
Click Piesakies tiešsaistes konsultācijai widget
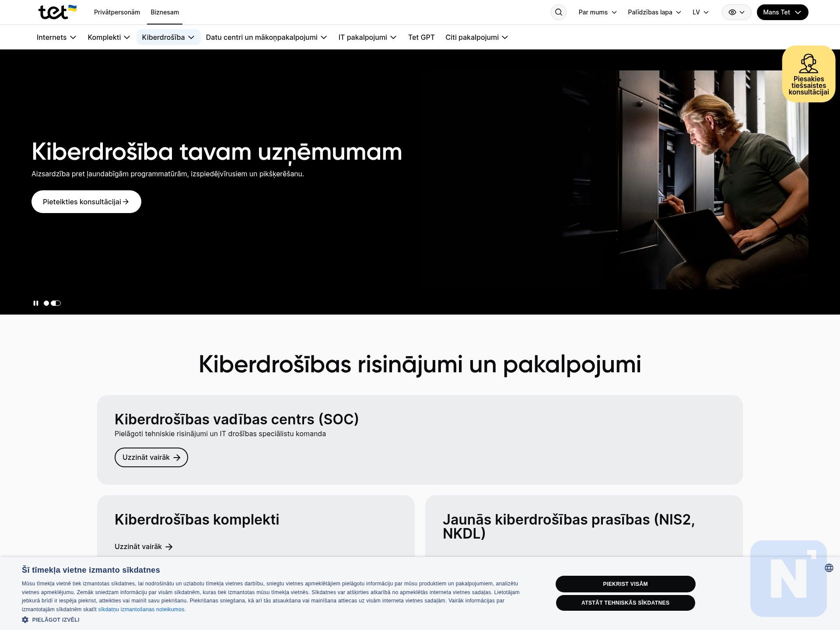tap(808, 74)
